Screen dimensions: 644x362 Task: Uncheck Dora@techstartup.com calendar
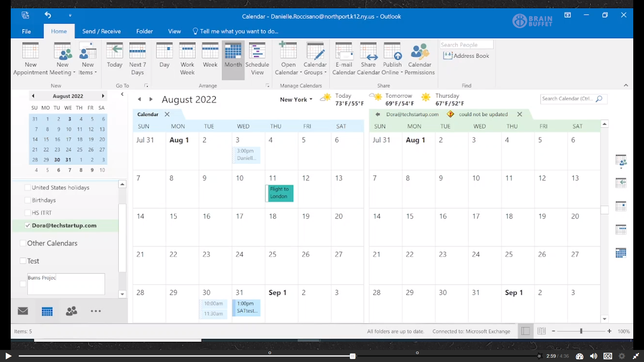coord(28,226)
